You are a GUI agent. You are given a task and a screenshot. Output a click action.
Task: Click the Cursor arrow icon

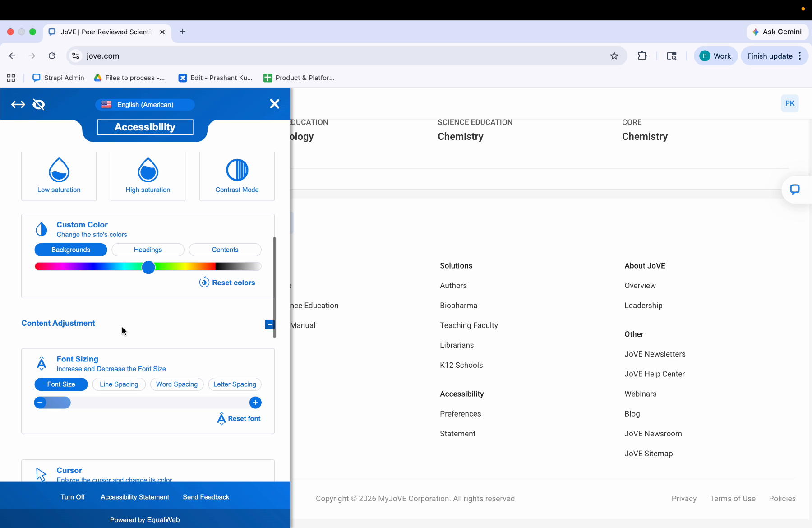(41, 474)
